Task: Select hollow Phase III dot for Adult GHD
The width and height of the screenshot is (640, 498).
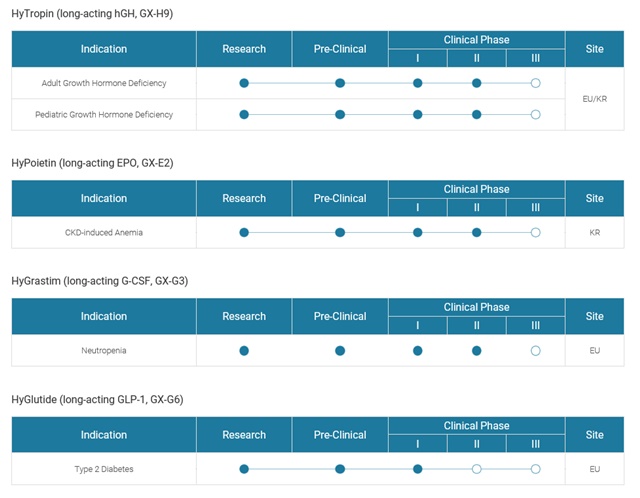Action: pos(536,83)
